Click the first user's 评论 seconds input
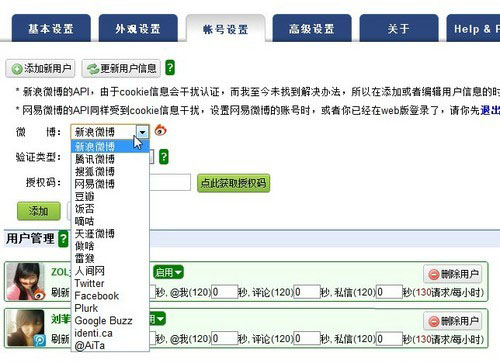Image resolution: width=500 pixels, height=363 pixels. pos(307,292)
